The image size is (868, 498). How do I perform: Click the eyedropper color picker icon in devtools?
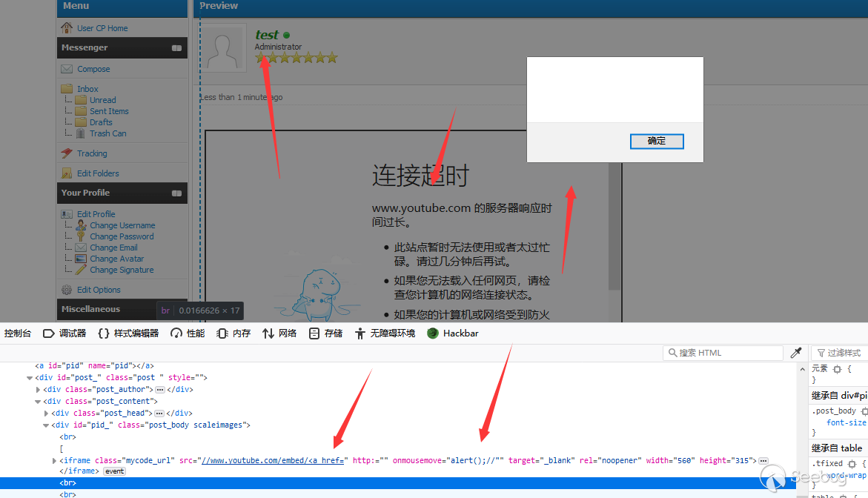click(x=796, y=353)
